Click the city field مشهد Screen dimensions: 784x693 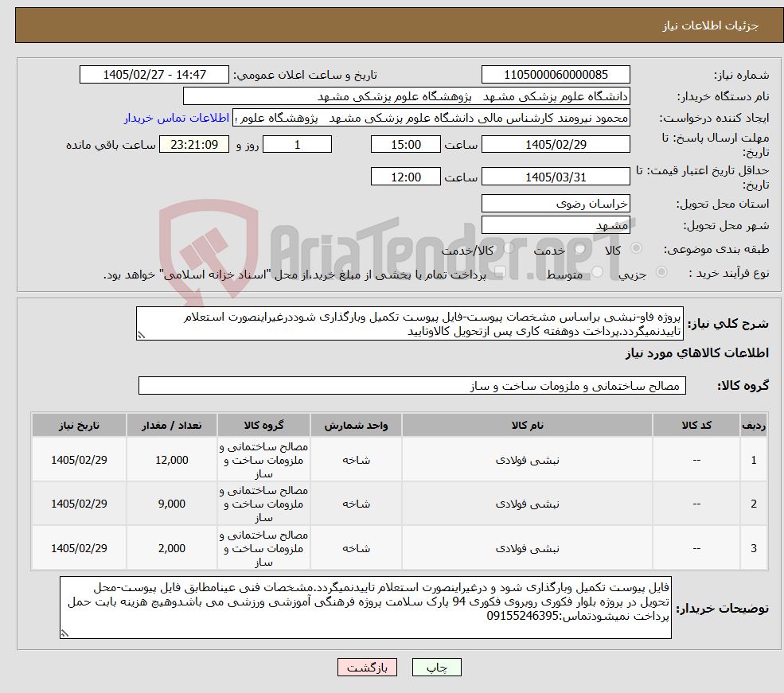pyautogui.click(x=556, y=225)
